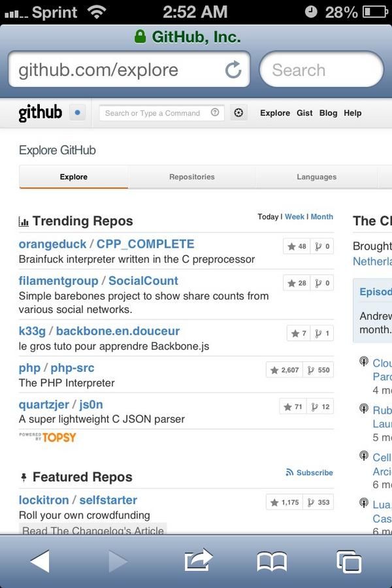This screenshot has height=588, width=392.
Task: Click the GitHub logo
Action: [x=41, y=112]
